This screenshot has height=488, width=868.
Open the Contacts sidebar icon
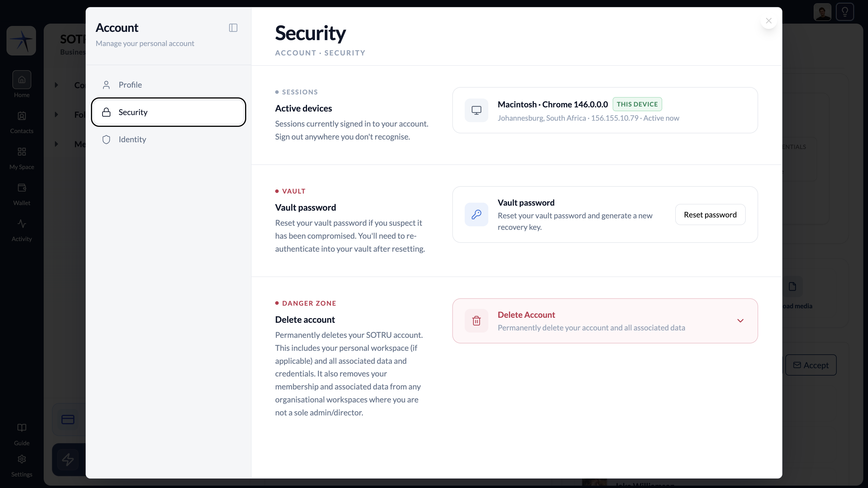coord(22,116)
